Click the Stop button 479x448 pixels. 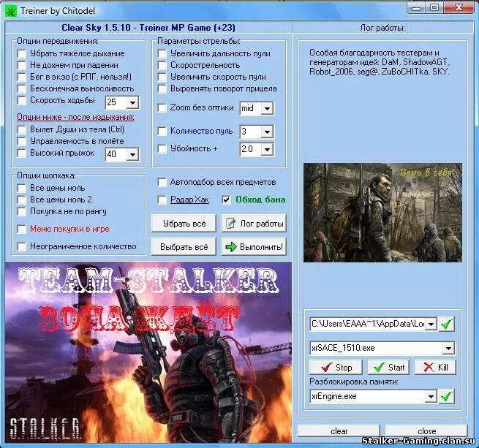(x=336, y=367)
